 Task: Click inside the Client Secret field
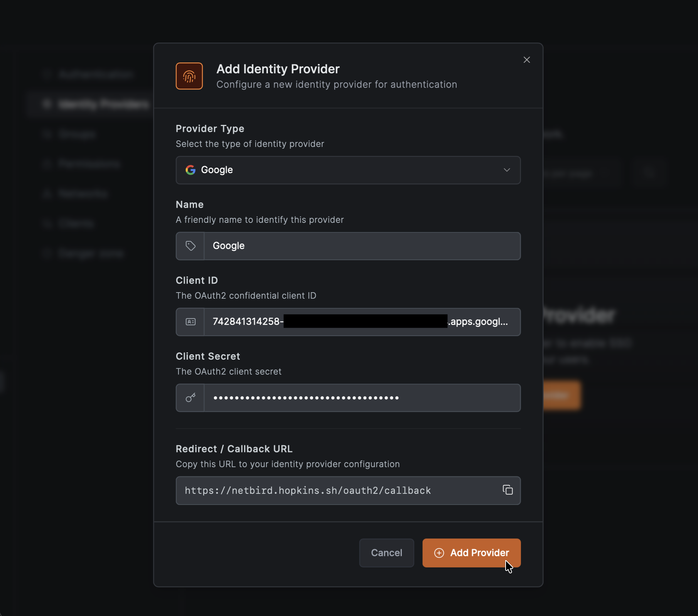(x=362, y=398)
